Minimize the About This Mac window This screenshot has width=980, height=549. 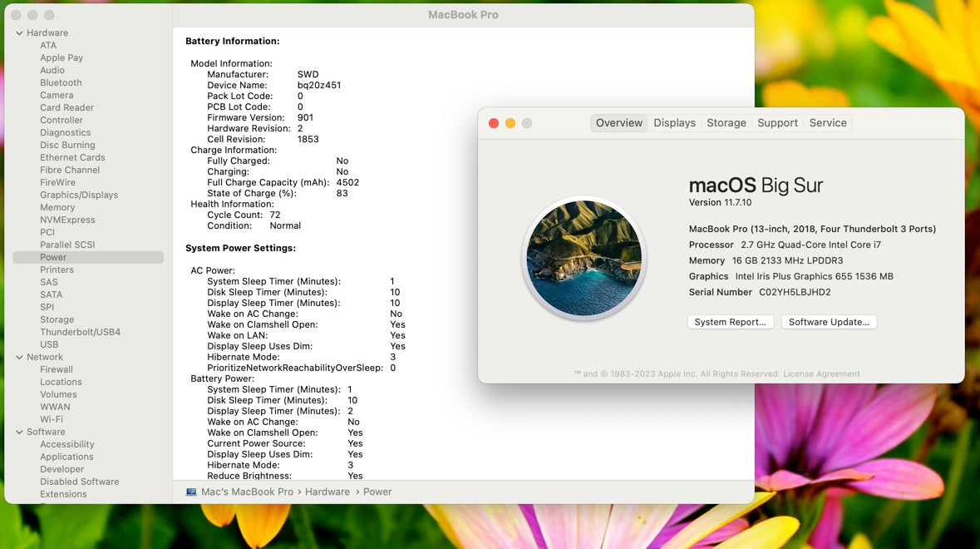[x=510, y=123]
